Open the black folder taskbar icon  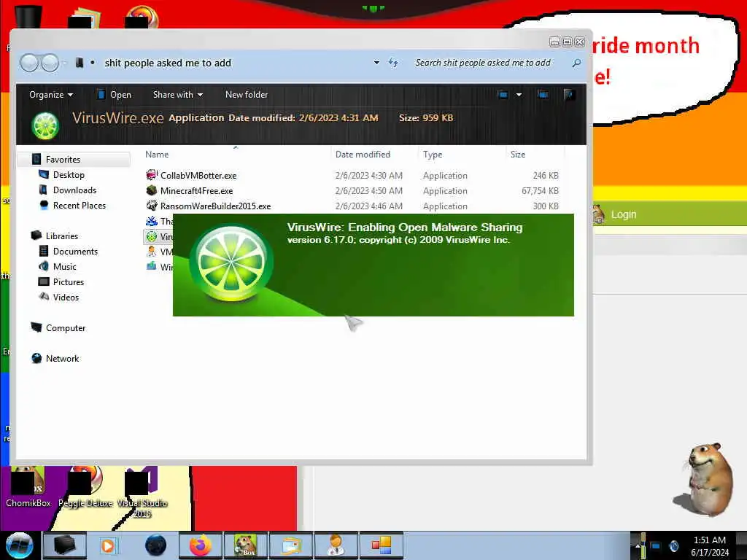[x=64, y=545]
